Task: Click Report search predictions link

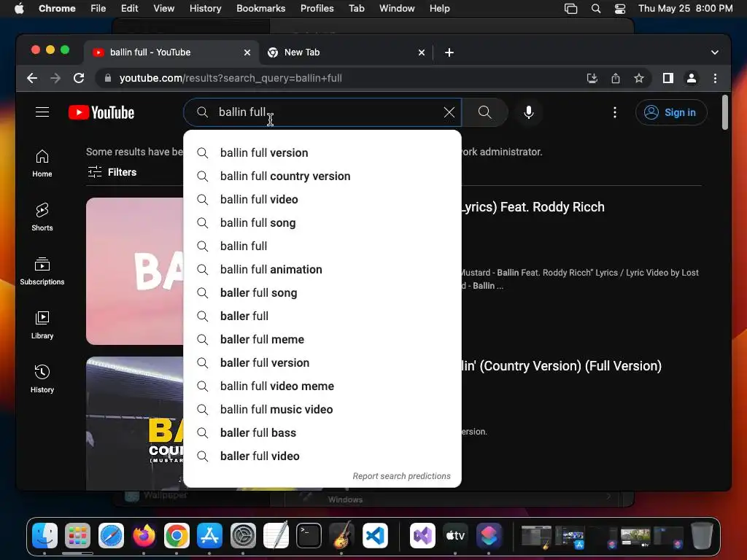Action: click(x=401, y=476)
